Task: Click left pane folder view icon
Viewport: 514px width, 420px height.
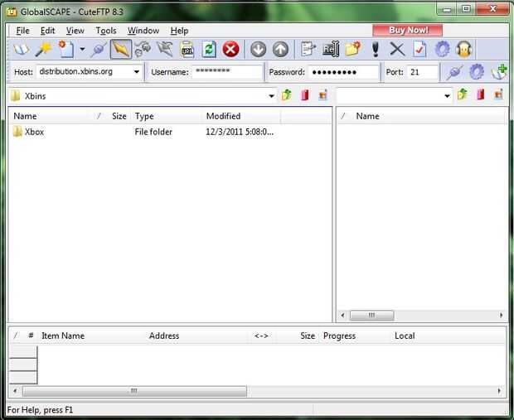Action: 322,95
